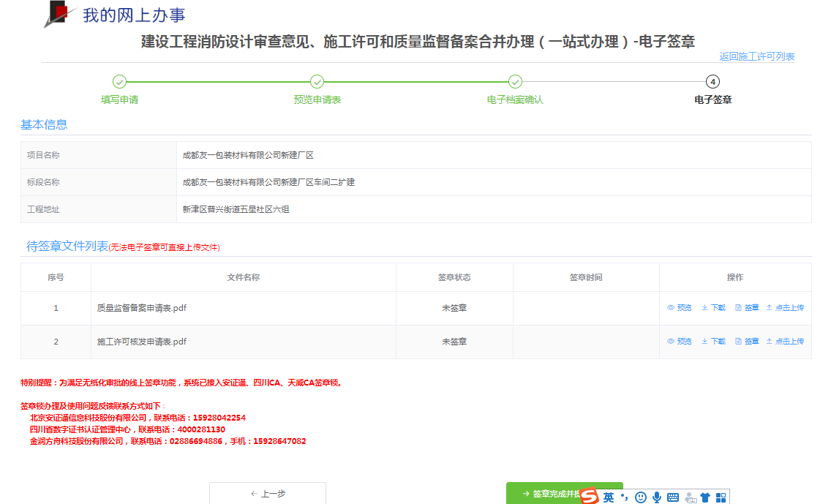Screen dimensions: 831x504
Task: Sign 质量监督备案申请表.pdf via 签章
Action: pyautogui.click(x=747, y=308)
